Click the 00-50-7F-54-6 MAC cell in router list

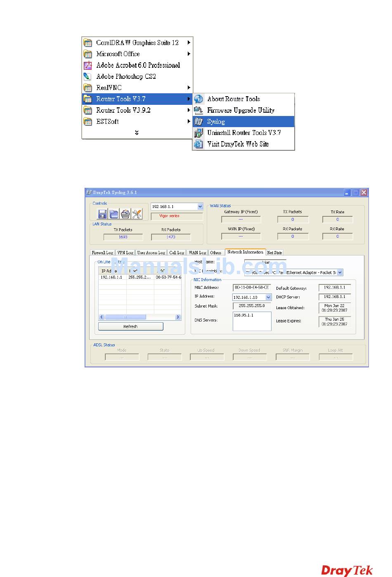click(x=168, y=277)
